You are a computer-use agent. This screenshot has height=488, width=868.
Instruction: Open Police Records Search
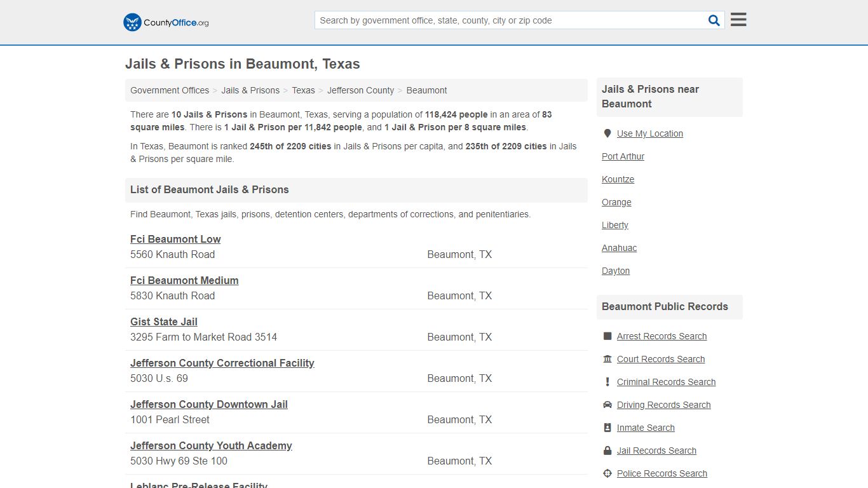[x=661, y=473]
